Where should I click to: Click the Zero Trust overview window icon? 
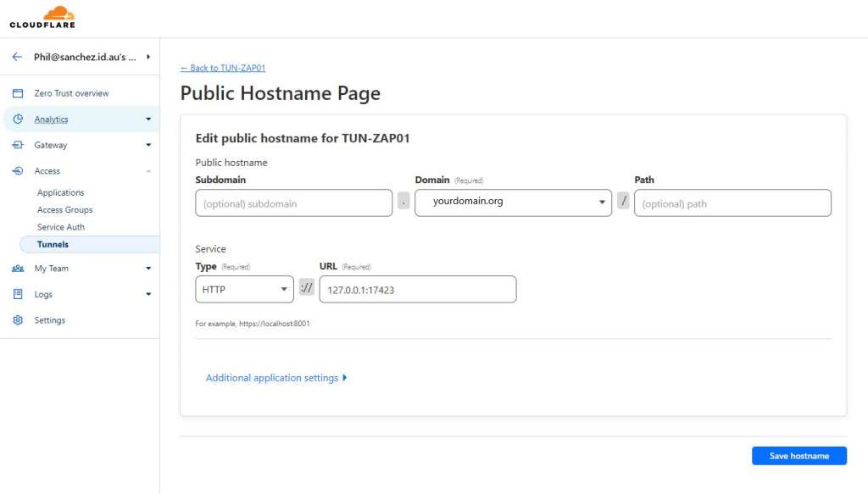[18, 93]
